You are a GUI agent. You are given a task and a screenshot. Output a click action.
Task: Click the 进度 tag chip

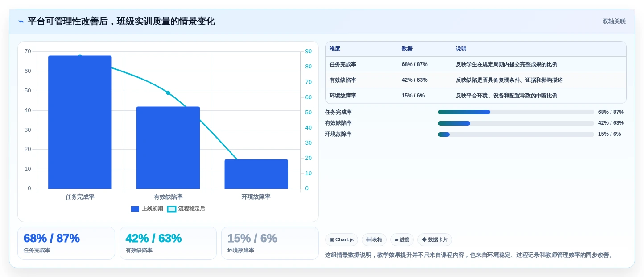pos(402,239)
